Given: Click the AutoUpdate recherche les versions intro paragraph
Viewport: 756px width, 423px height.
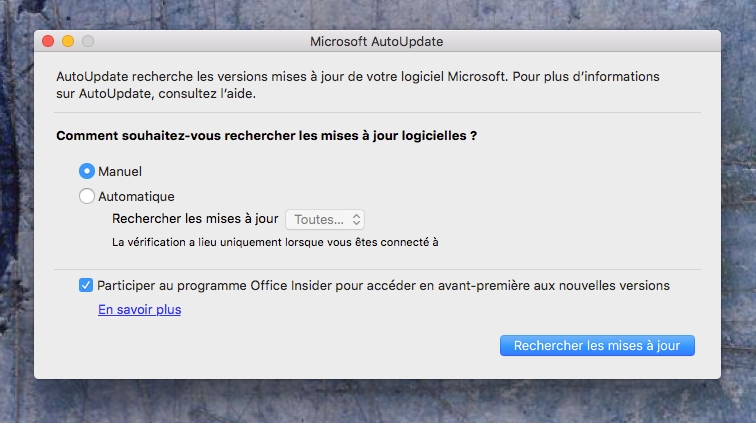Looking at the screenshot, I should coord(358,85).
